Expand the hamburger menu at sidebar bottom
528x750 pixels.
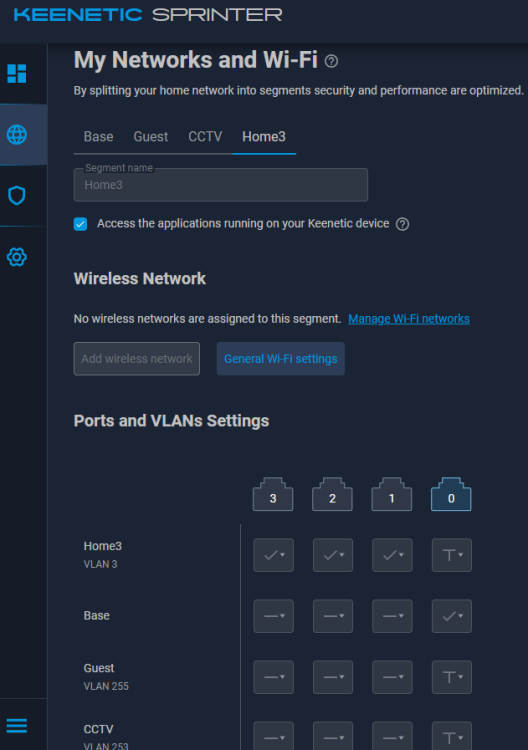click(x=17, y=726)
